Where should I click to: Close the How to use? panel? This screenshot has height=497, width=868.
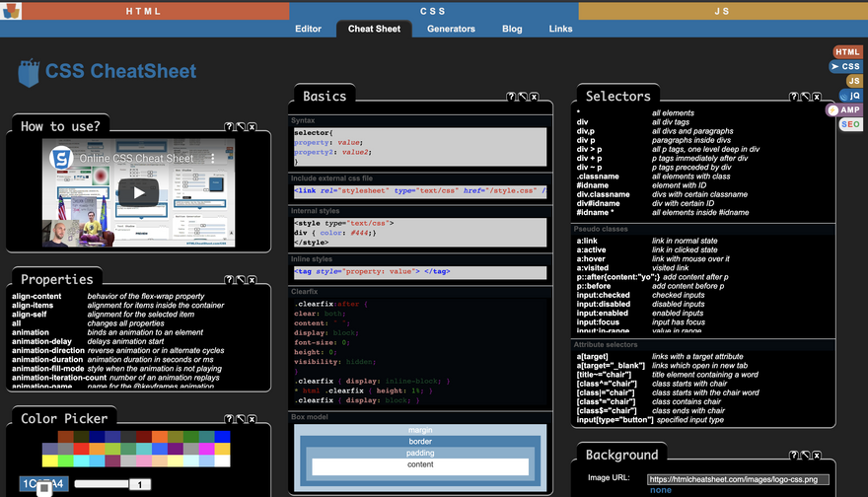(253, 127)
